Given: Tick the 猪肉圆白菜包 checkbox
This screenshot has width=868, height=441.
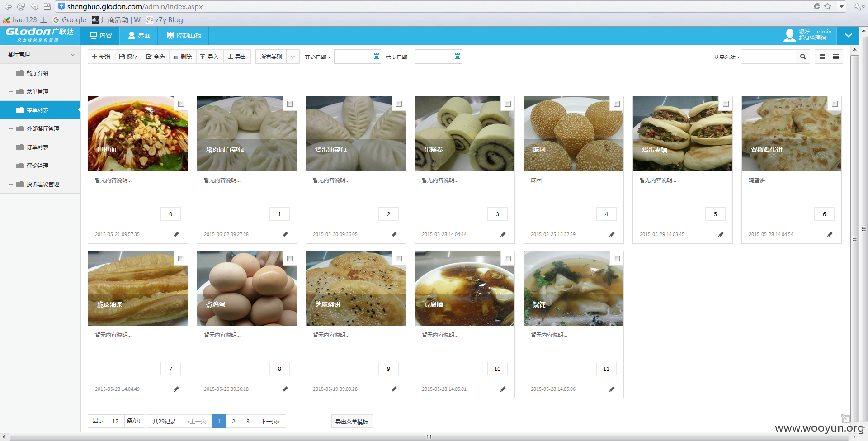Looking at the screenshot, I should click(290, 104).
